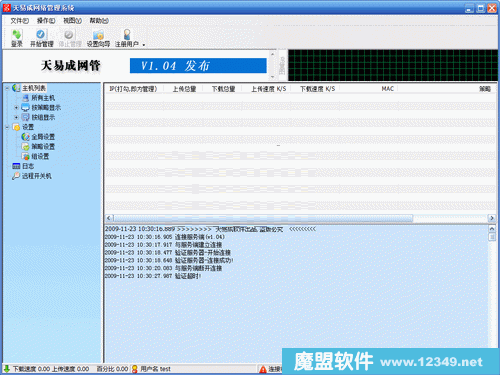The height and width of the screenshot is (375, 500).
Task: Open 策略设置 policy settings item
Action: [38, 146]
